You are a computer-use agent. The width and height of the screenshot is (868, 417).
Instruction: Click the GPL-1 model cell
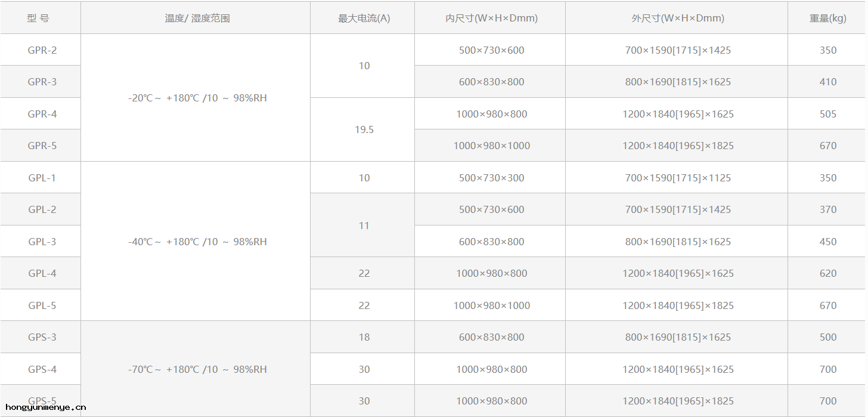pyautogui.click(x=42, y=178)
